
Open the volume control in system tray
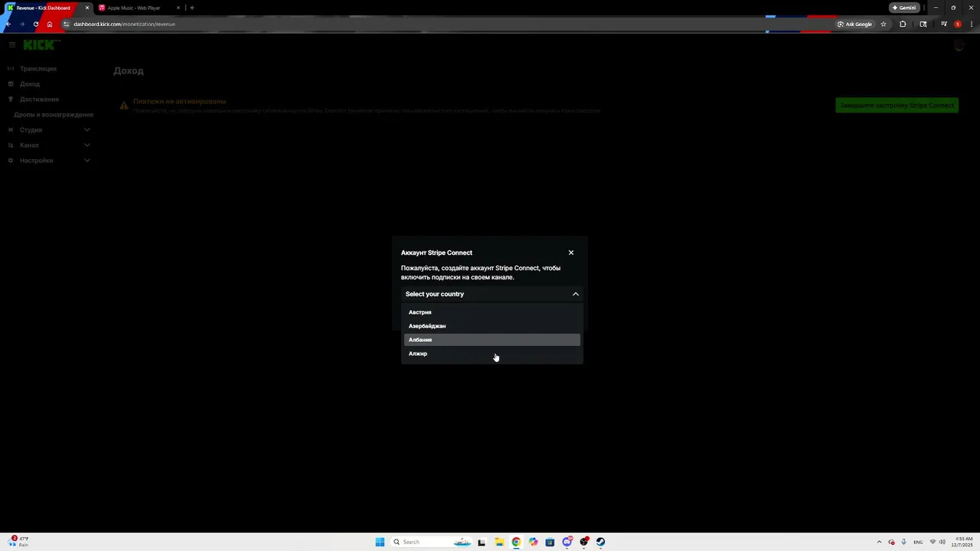[x=942, y=542]
